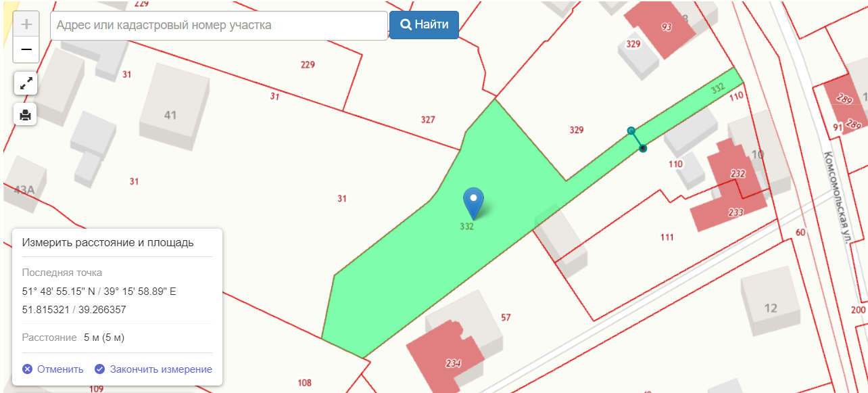868x393 pixels.
Task: Click the red building labeled 234
Action: point(446,354)
